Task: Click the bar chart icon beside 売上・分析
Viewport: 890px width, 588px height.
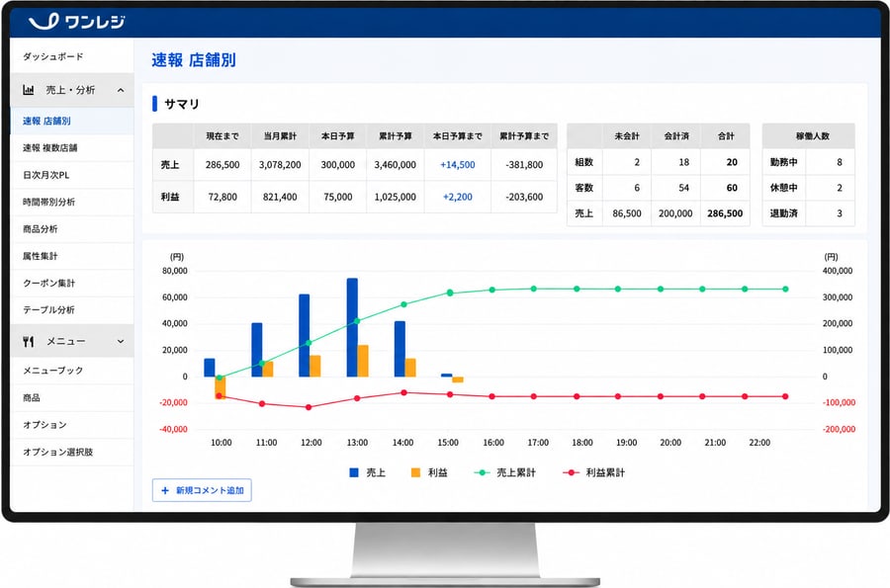Action: pyautogui.click(x=28, y=90)
